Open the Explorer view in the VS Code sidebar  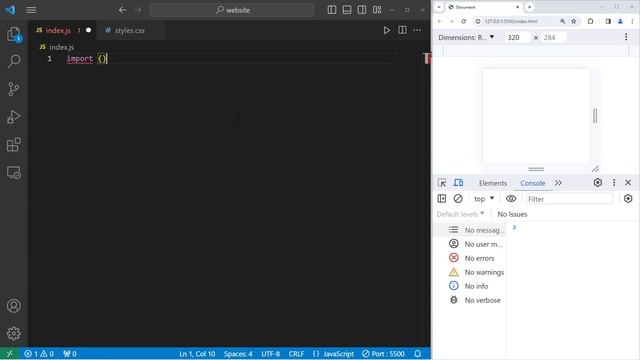coord(13,34)
